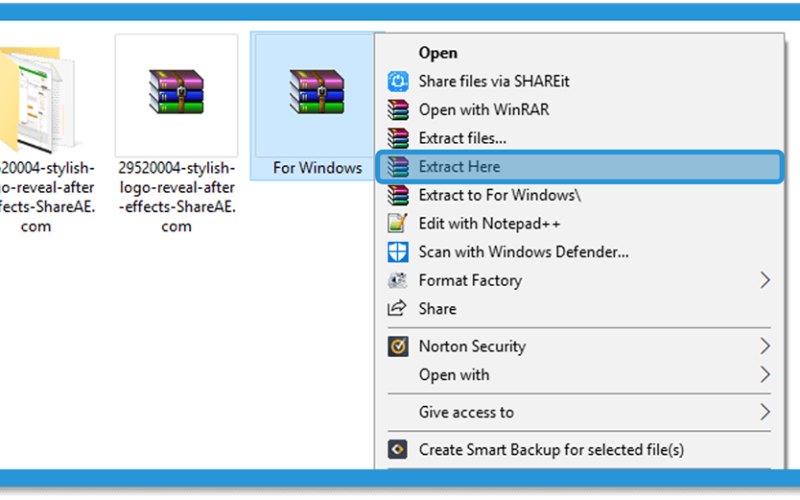Viewport: 800px width, 500px height.
Task: Choose Open from the context menu
Action: tap(579, 53)
